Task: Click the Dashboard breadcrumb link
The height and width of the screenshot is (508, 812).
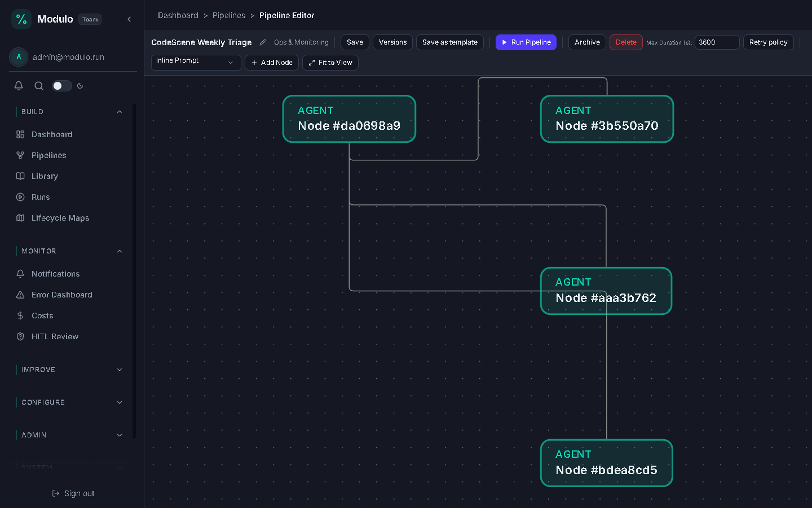Action: (x=178, y=15)
